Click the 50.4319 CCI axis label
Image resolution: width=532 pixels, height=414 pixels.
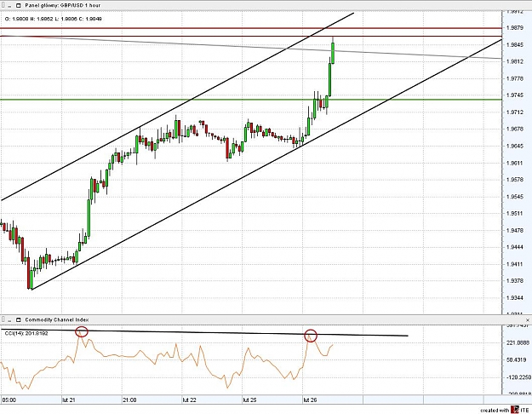517,360
